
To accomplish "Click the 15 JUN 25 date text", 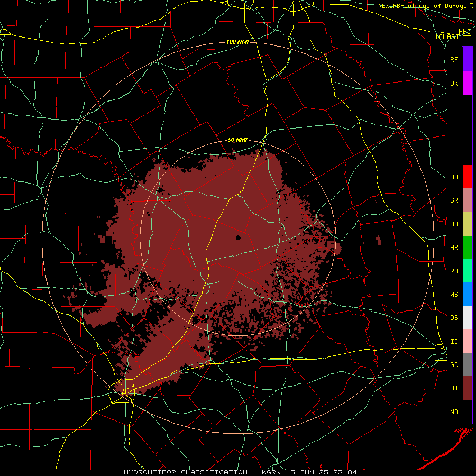I will click(x=307, y=472).
